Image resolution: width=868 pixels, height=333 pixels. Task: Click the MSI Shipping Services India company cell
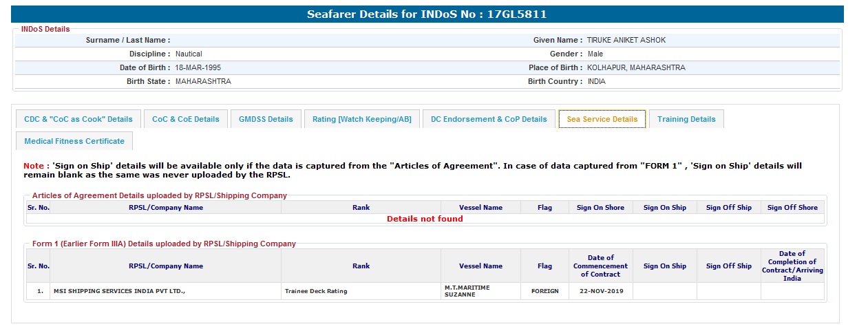point(119,291)
